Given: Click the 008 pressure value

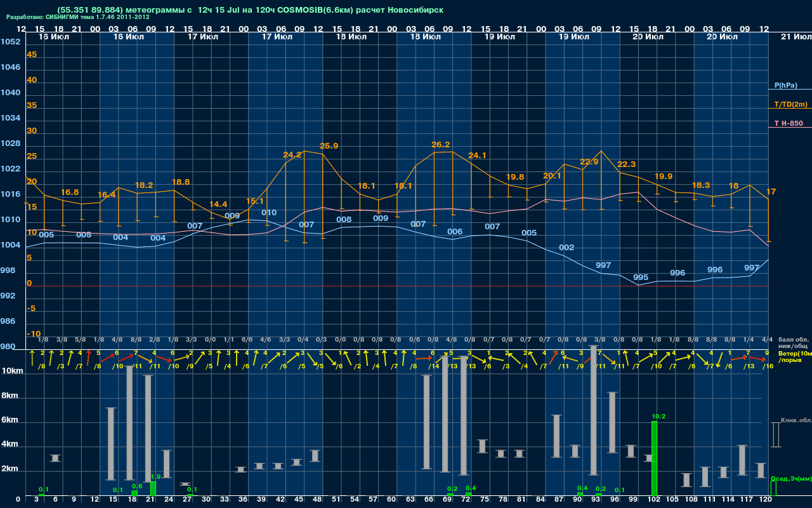Looking at the screenshot, I should click(344, 220).
